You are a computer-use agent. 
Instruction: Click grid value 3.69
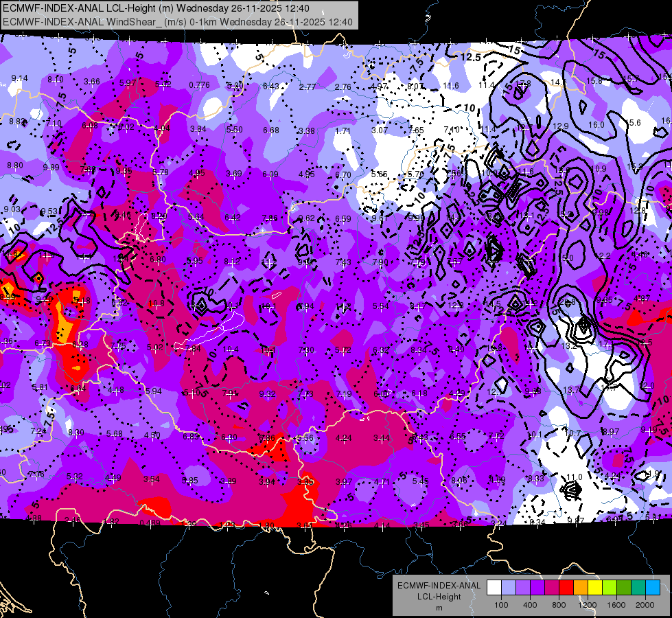click(234, 174)
